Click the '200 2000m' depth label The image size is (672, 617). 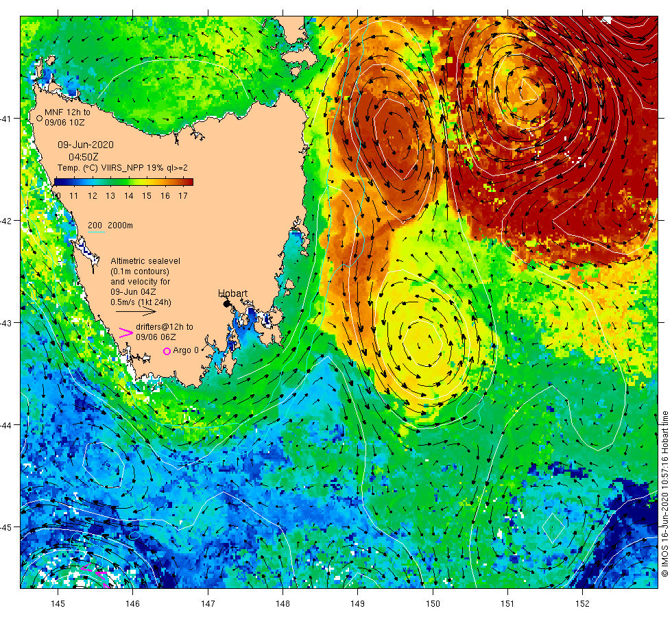(110, 226)
